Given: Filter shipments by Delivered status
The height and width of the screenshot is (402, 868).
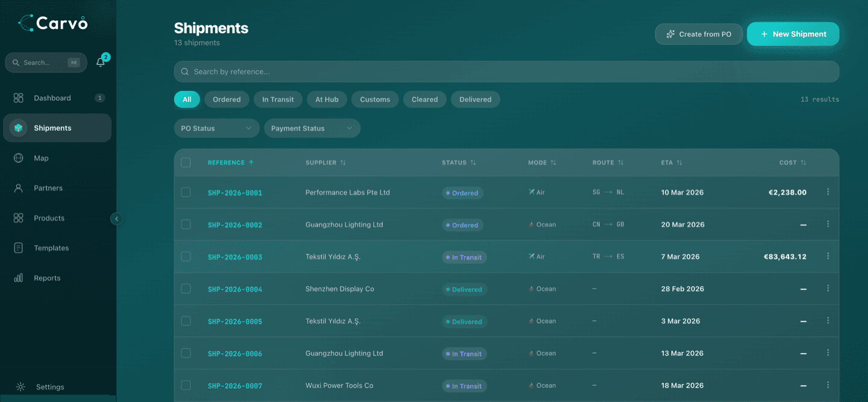Looking at the screenshot, I should (475, 99).
